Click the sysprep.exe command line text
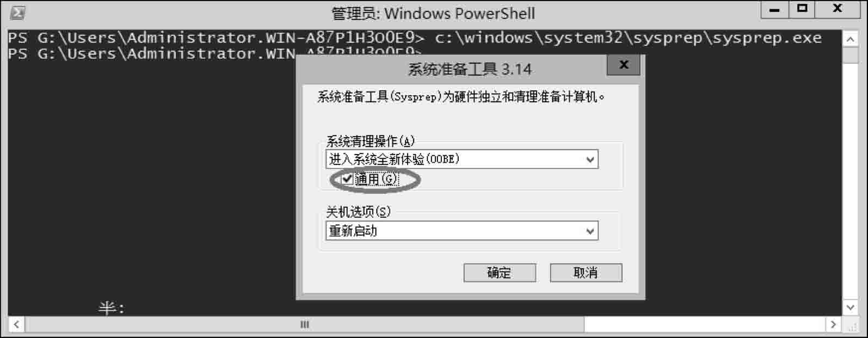The image size is (868, 338). [628, 38]
